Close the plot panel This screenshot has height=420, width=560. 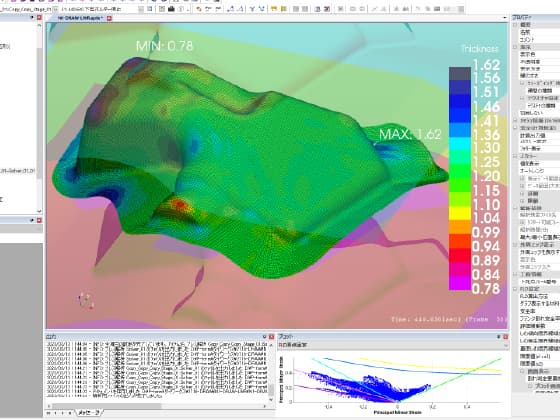click(505, 336)
